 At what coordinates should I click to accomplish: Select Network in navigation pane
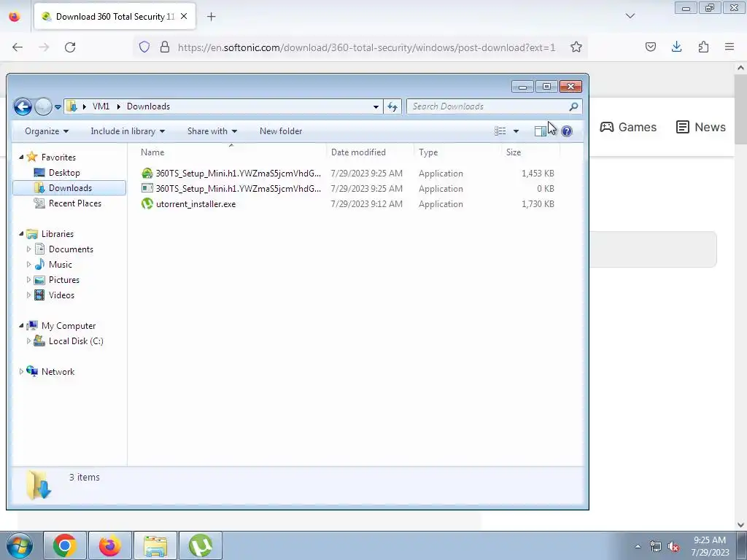point(58,371)
